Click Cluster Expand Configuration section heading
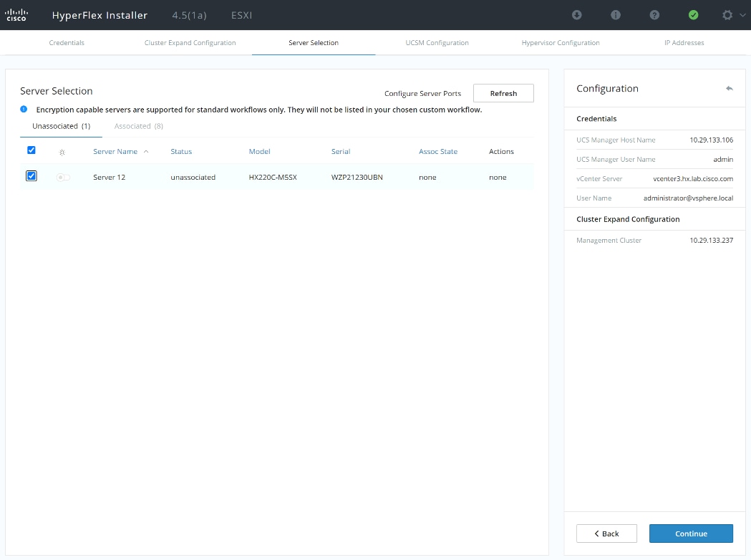The image size is (751, 560). 628,219
